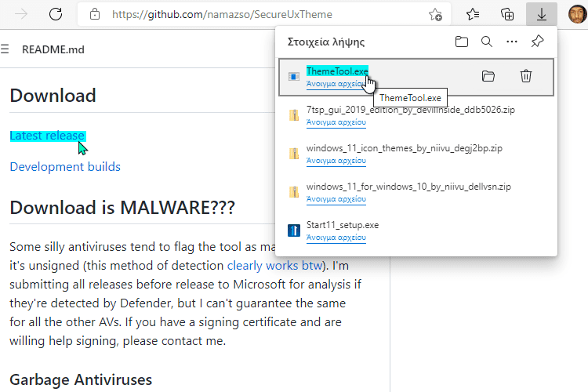Click windows_11_icon_themes_by_niivu zip name
Viewport: 588px width, 392px height.
[x=405, y=148]
